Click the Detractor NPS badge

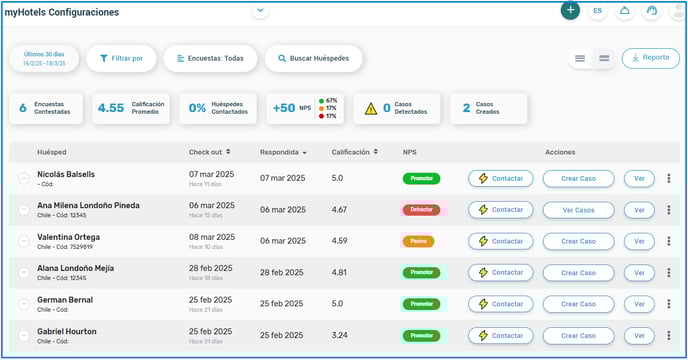tap(421, 209)
